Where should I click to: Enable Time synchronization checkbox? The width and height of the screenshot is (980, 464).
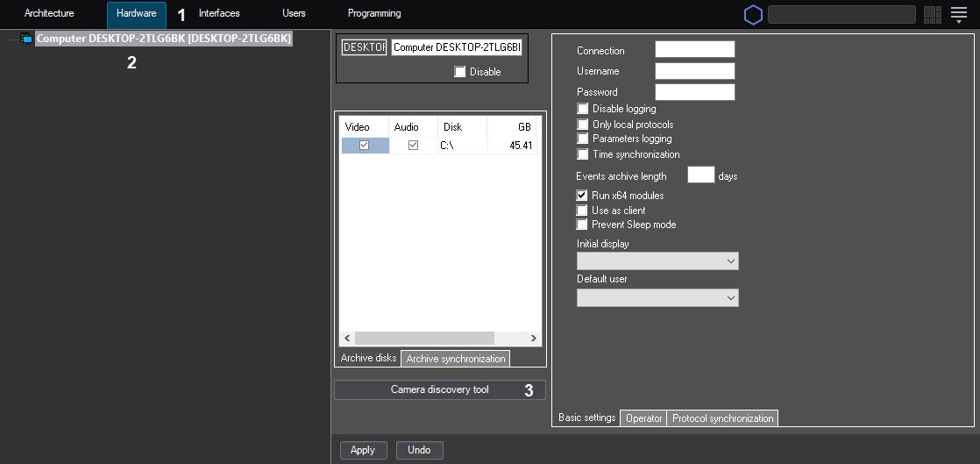pyautogui.click(x=583, y=153)
